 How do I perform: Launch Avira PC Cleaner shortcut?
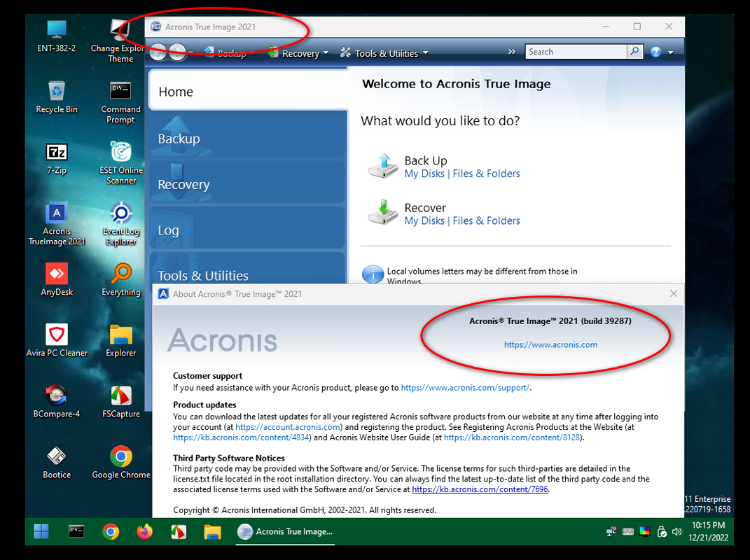coord(57,340)
